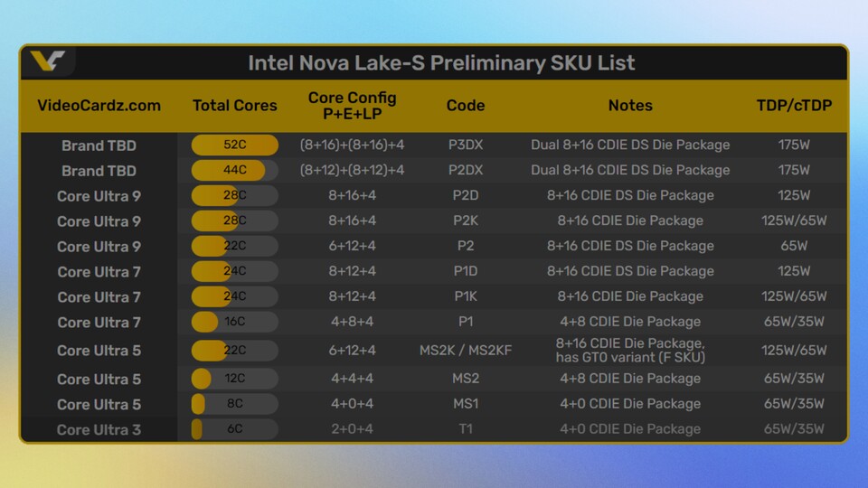
Task: Click the 'Code' column header
Action: [x=466, y=105]
